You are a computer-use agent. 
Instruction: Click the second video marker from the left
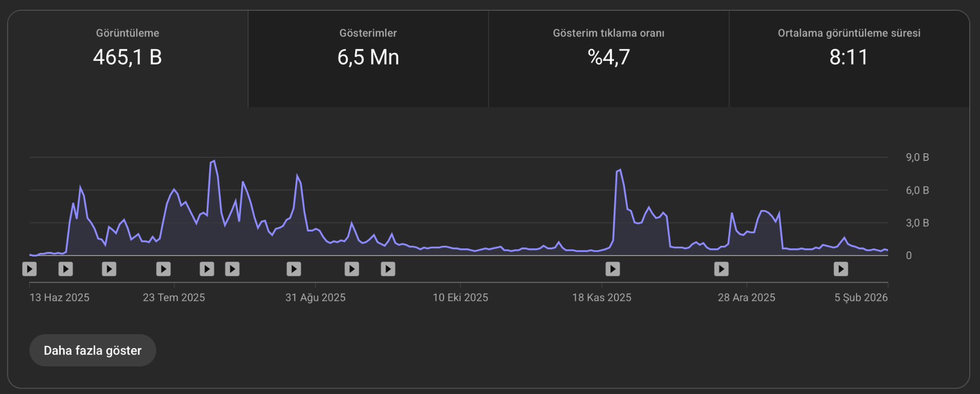tap(66, 269)
